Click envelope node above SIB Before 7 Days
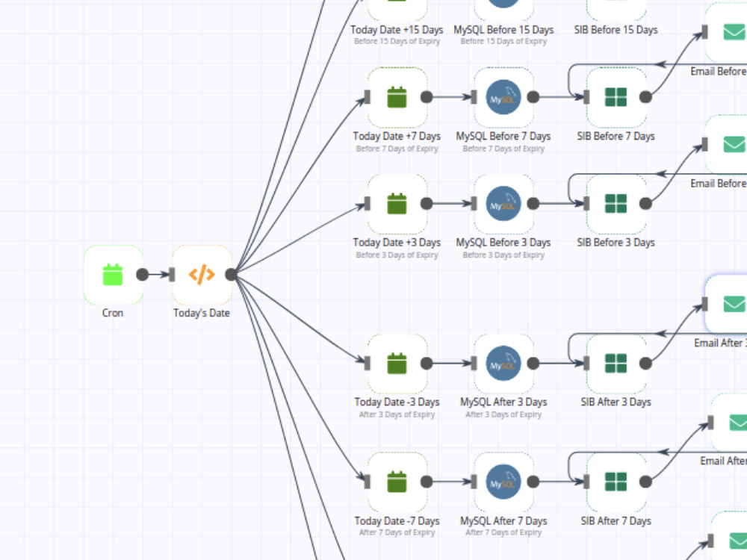The width and height of the screenshot is (747, 560). pyautogui.click(x=727, y=32)
